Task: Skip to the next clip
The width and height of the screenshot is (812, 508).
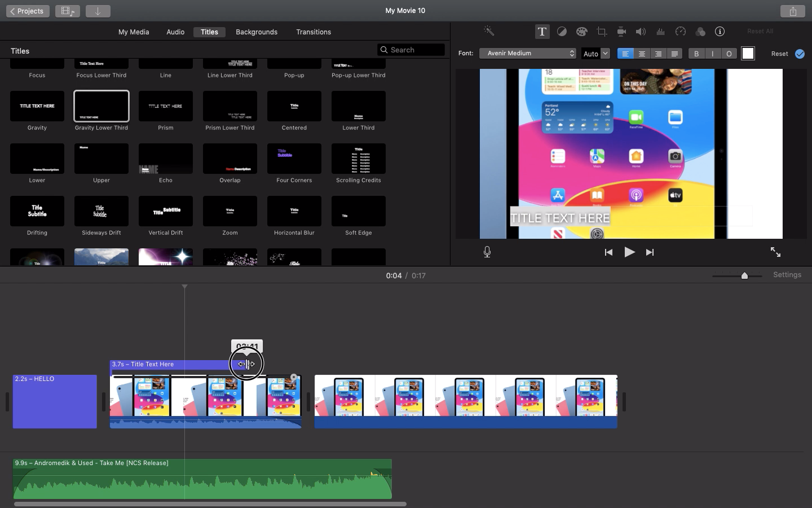Action: (650, 252)
